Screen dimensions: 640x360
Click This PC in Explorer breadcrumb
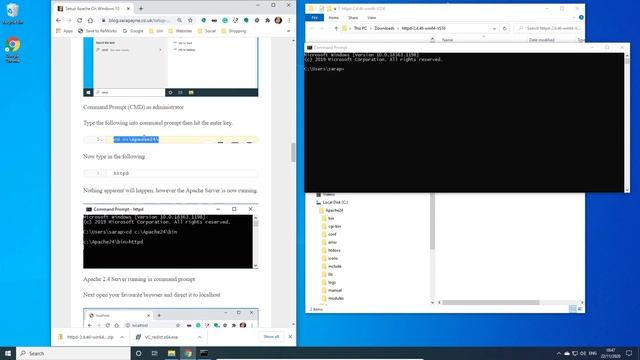pos(360,28)
